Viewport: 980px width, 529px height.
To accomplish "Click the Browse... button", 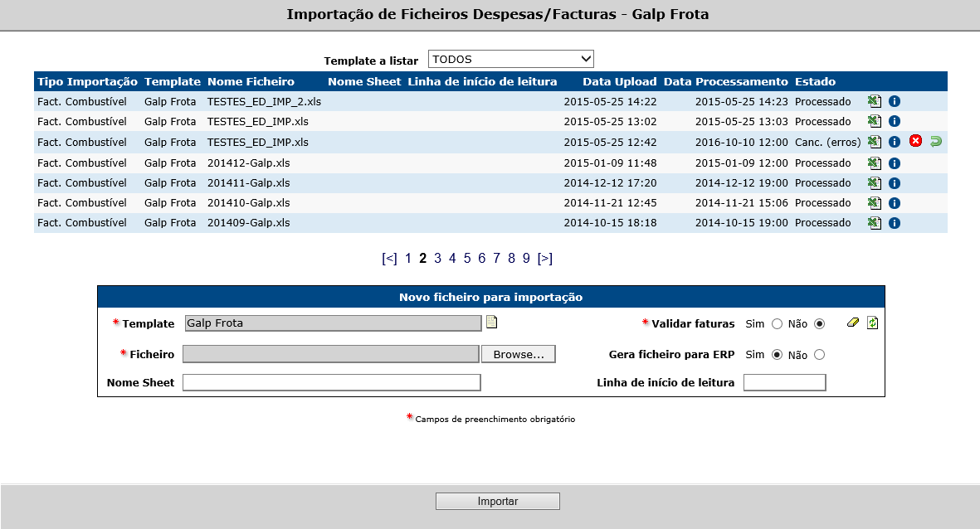I will 518,354.
